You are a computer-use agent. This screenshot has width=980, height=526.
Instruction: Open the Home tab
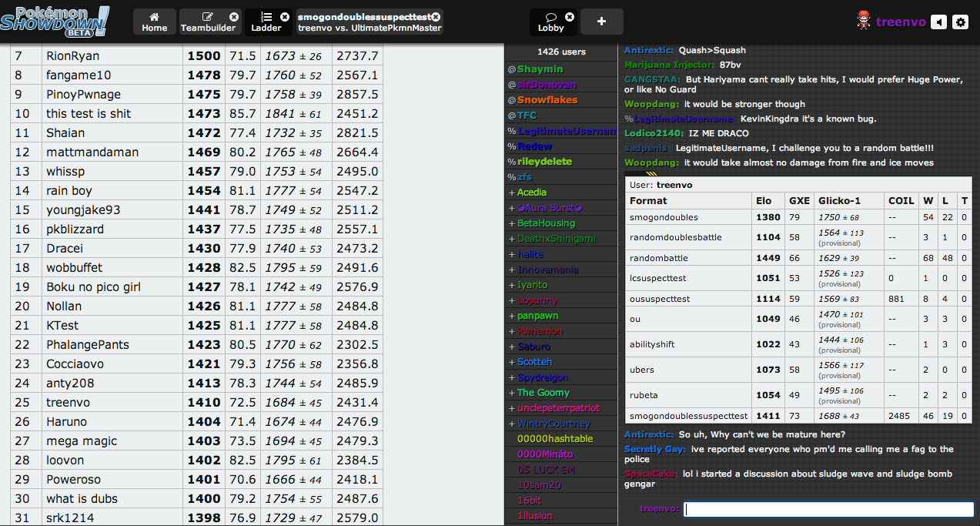point(154,22)
